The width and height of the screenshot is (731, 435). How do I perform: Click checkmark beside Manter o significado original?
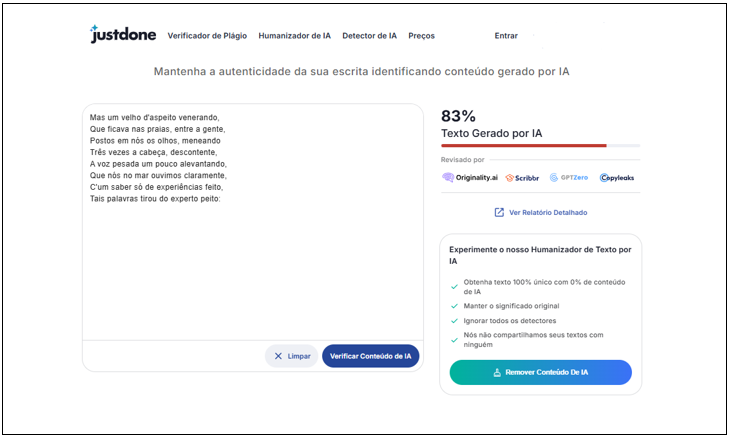pyautogui.click(x=454, y=306)
